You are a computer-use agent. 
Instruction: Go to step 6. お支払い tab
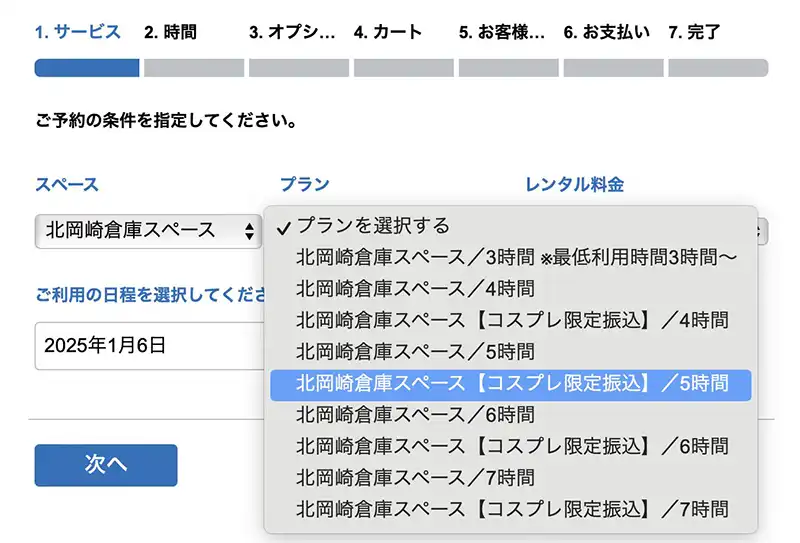pyautogui.click(x=606, y=32)
